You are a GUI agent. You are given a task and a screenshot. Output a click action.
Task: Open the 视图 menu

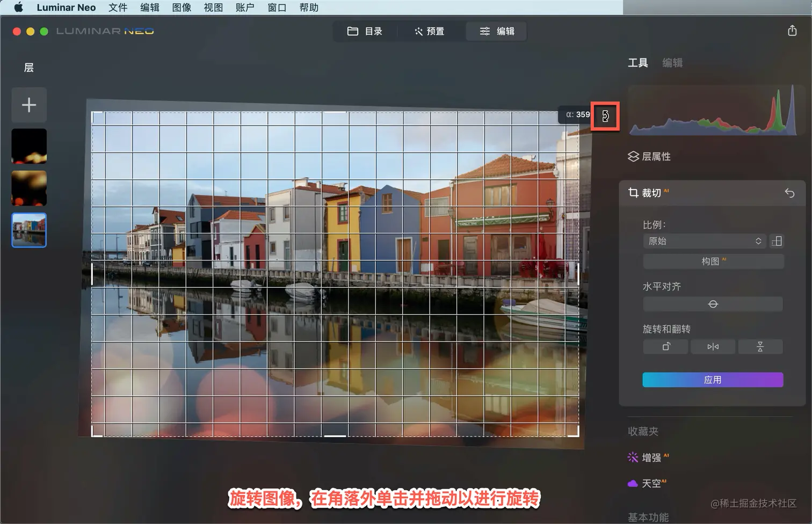point(213,8)
